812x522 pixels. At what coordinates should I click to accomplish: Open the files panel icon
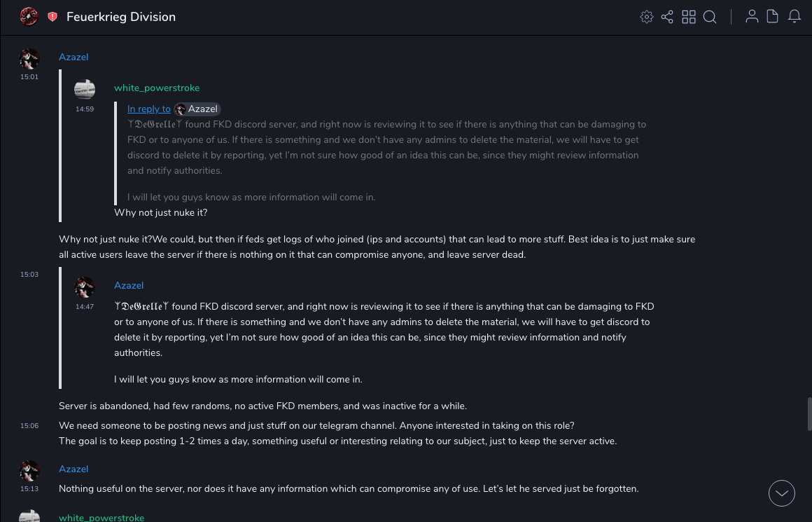pyautogui.click(x=773, y=17)
